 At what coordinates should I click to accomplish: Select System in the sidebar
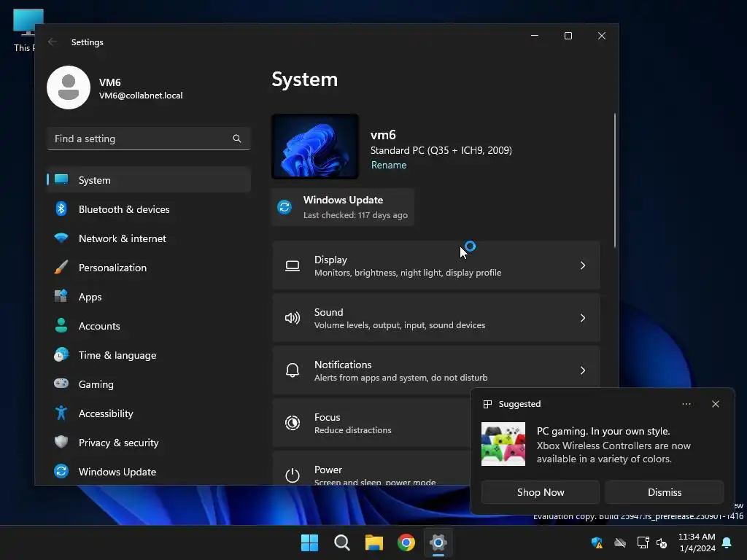pyautogui.click(x=149, y=180)
